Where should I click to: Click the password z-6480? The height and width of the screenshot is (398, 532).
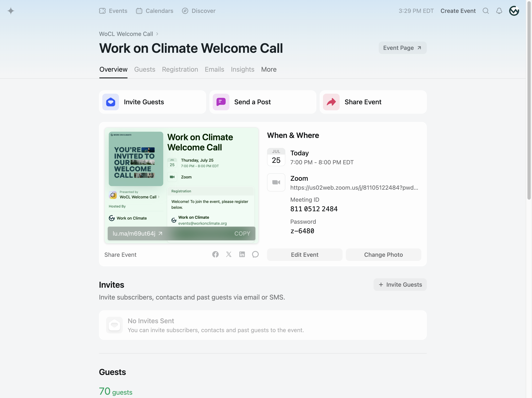pos(302,231)
